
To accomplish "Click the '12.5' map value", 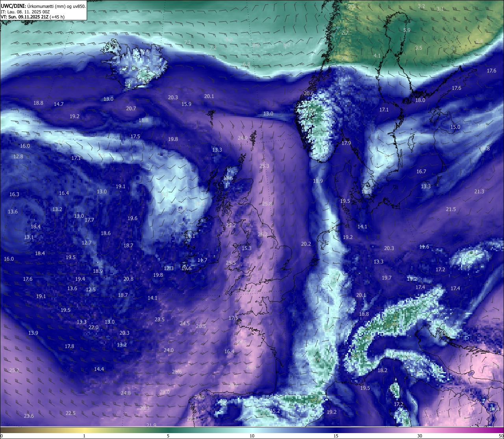I will point(91,289).
